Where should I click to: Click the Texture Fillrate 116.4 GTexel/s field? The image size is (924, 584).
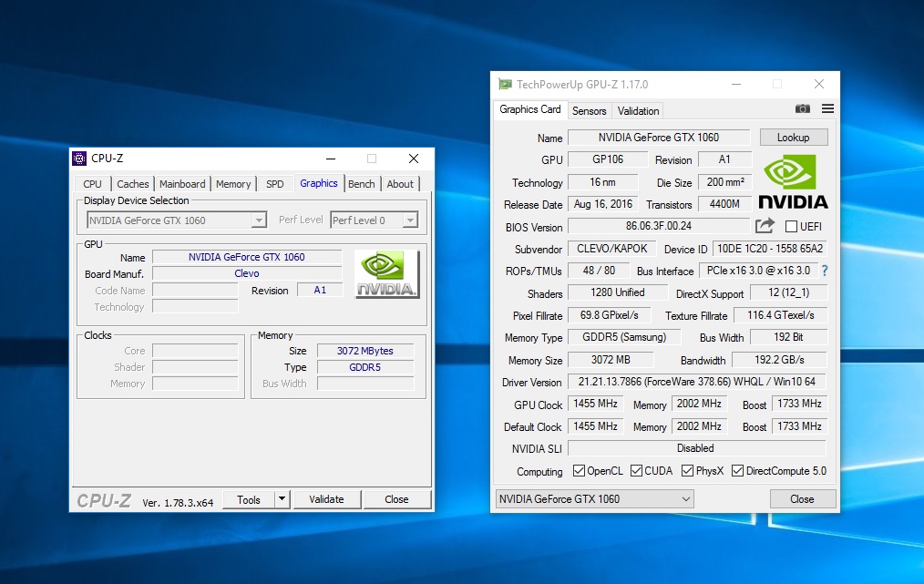coord(780,315)
